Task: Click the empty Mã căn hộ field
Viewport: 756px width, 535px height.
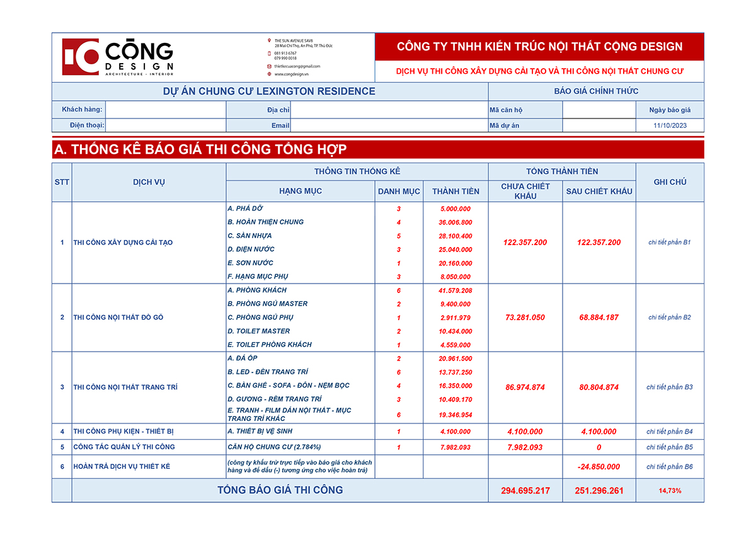Action: 598,110
